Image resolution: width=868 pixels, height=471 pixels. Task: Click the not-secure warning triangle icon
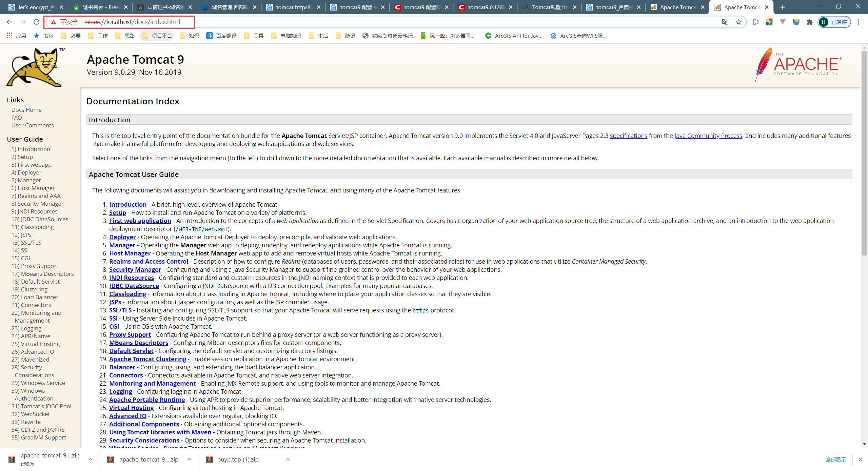pos(53,22)
